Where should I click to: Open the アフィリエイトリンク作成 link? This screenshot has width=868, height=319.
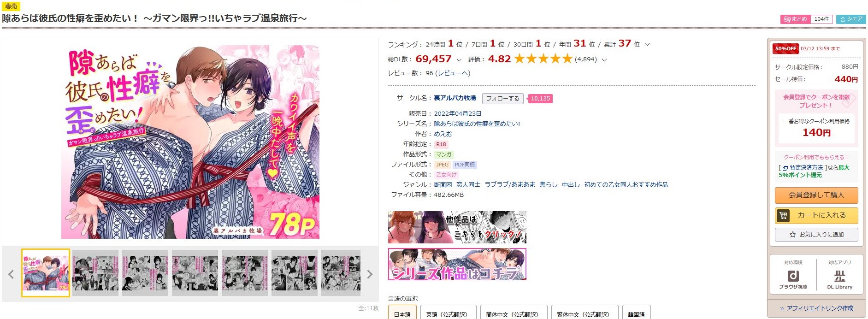pos(816,308)
